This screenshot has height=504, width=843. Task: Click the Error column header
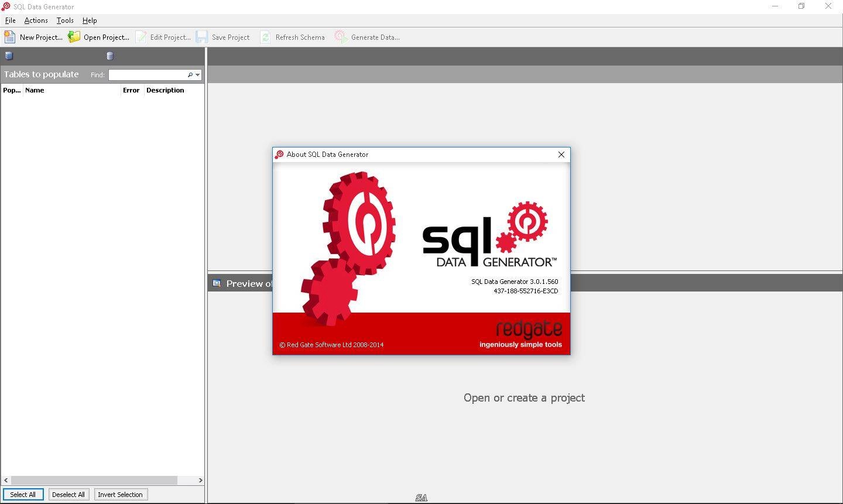132,90
